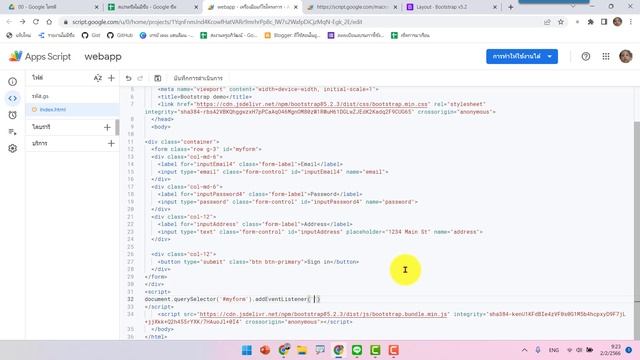This screenshot has height=360, width=640.
Task: Click the Apps Script logo
Action: tap(40, 56)
